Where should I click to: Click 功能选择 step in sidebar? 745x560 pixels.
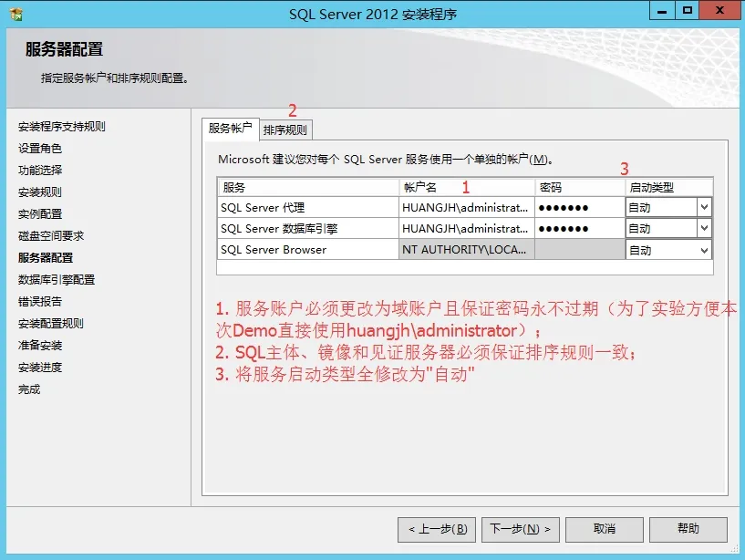tap(40, 171)
